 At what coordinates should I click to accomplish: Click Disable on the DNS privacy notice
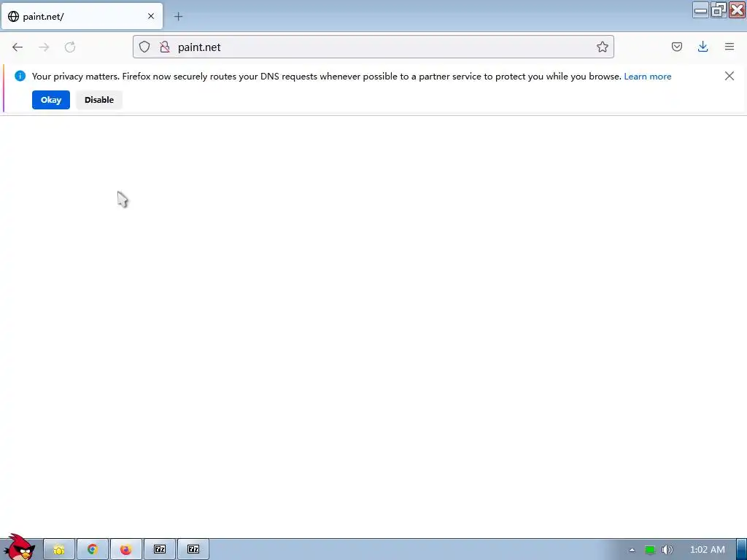tap(99, 100)
